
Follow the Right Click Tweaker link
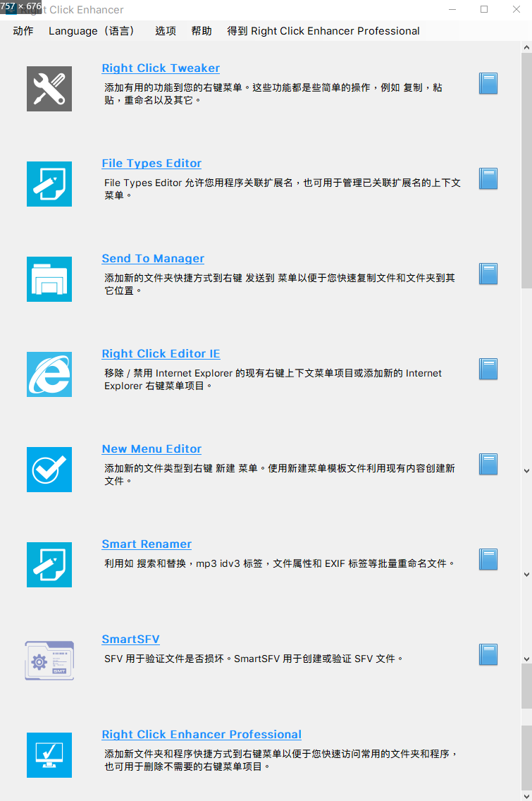(x=161, y=68)
